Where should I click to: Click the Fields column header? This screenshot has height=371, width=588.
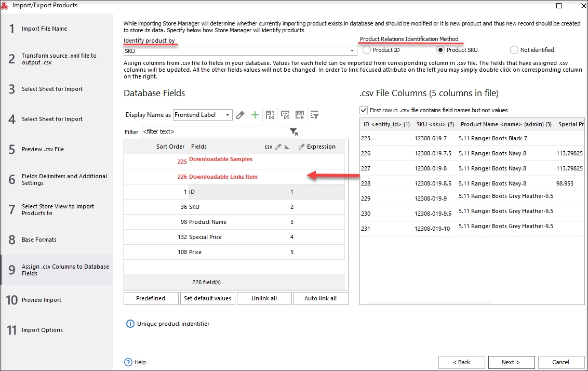coord(199,147)
